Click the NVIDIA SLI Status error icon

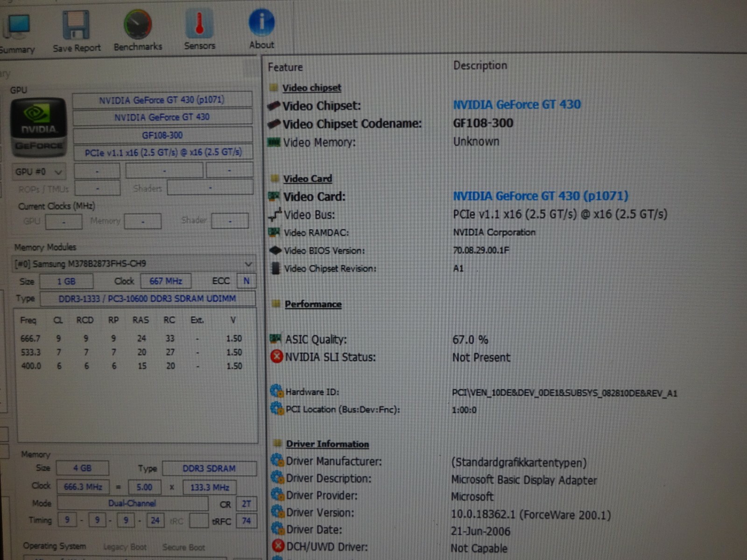(277, 357)
